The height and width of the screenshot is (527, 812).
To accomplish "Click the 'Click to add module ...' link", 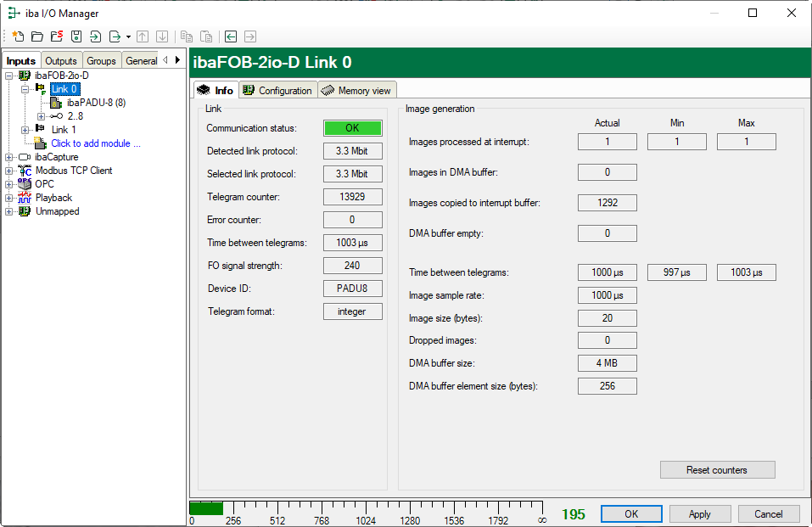I will [95, 143].
